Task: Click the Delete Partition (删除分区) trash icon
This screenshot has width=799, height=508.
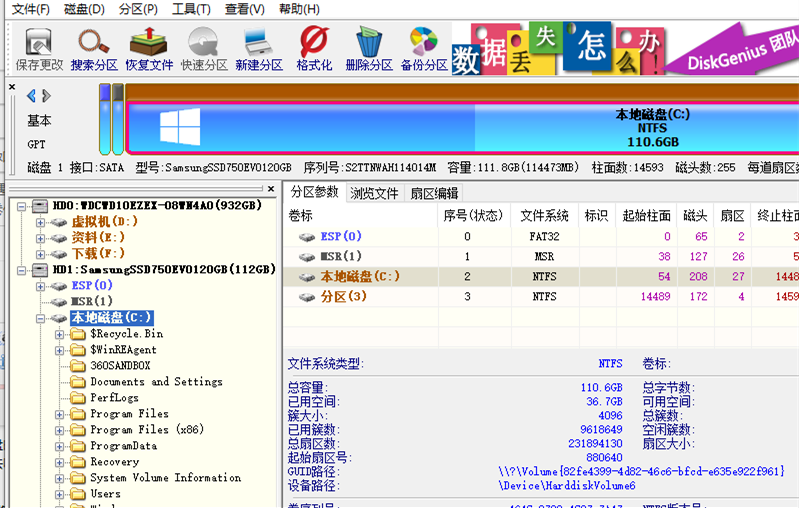Action: [368, 49]
